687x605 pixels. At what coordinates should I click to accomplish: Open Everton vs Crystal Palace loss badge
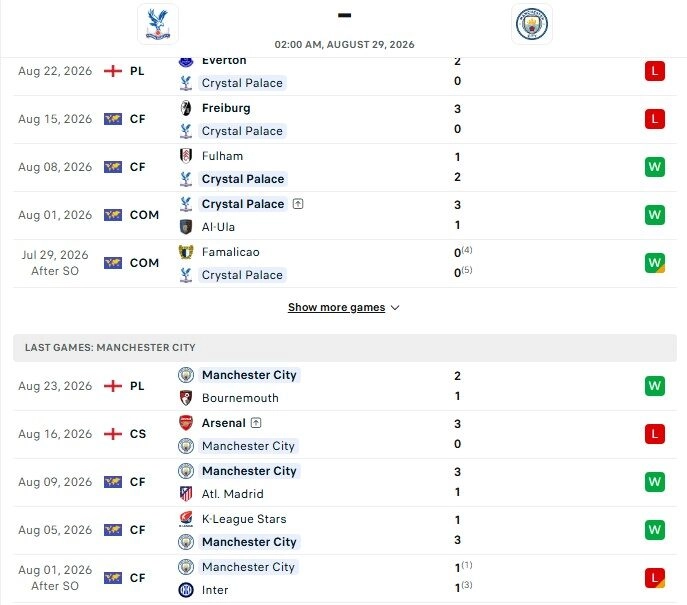coord(655,71)
